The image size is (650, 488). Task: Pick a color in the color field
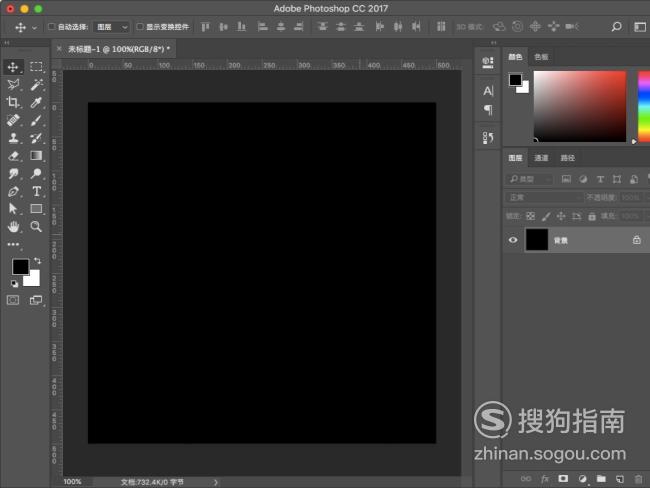[580, 106]
